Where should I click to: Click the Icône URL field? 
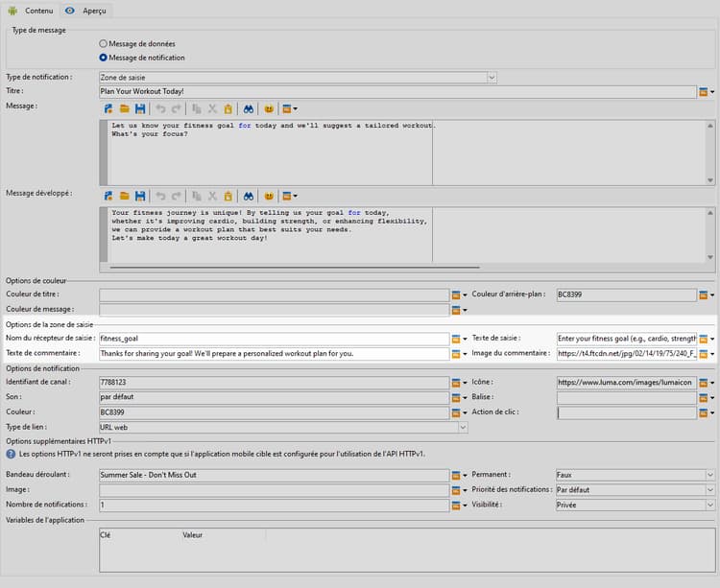coord(626,382)
